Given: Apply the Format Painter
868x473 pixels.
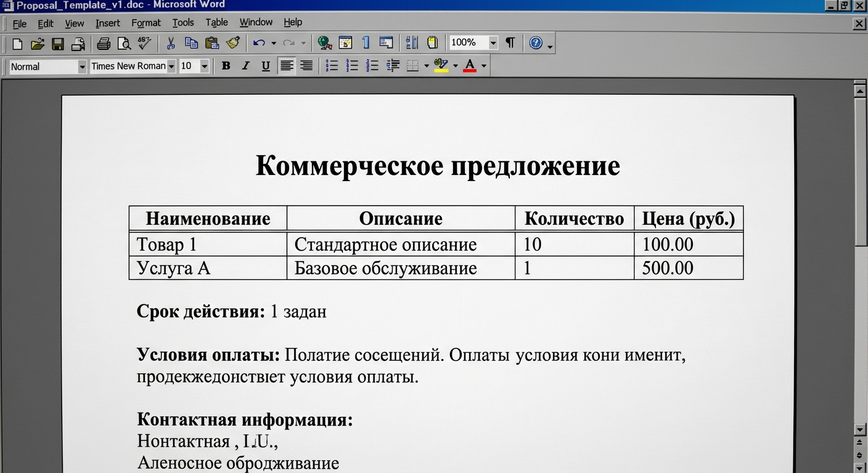Looking at the screenshot, I should (232, 42).
